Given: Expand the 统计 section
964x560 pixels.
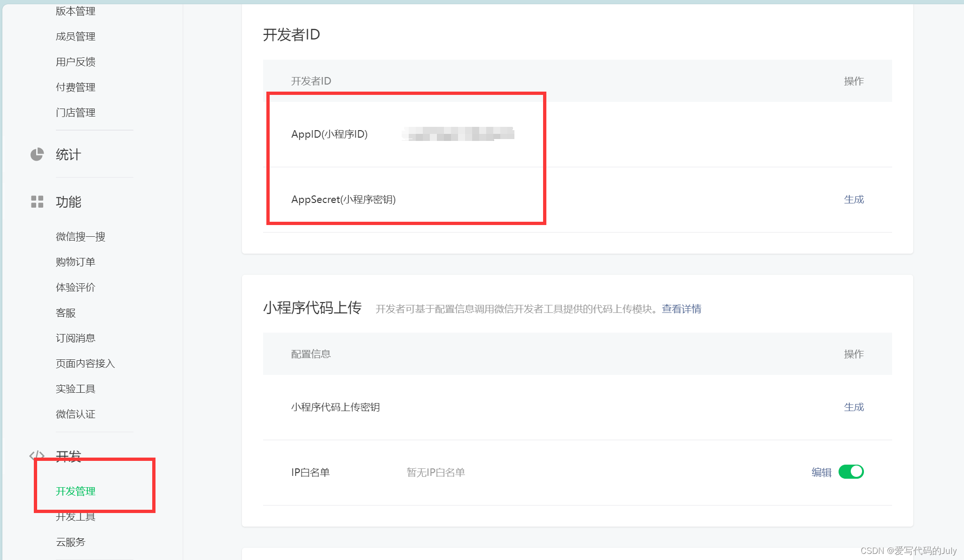Looking at the screenshot, I should 69,155.
